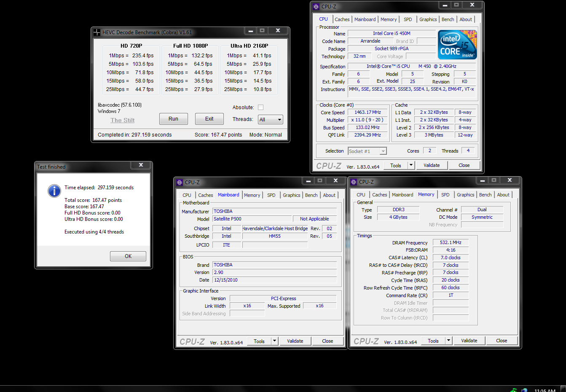Minimize the HEVC Decode Benchmark window

[250, 30]
